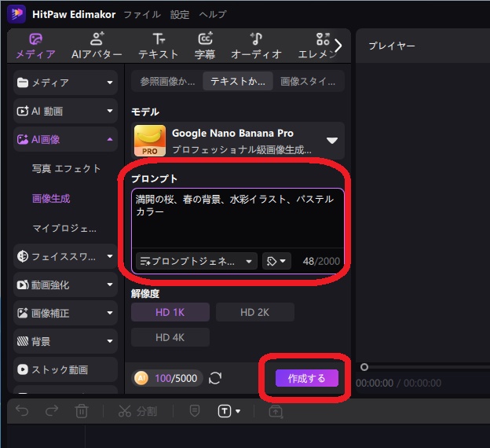Image resolution: width=490 pixels, height=448 pixels.
Task: Select HD 1K resolution
Action: (170, 312)
